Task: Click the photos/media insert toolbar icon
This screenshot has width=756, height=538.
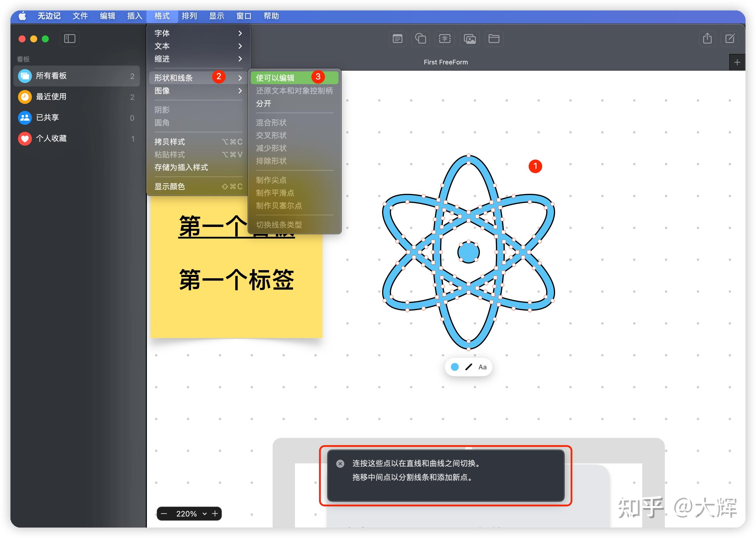Action: 469,39
